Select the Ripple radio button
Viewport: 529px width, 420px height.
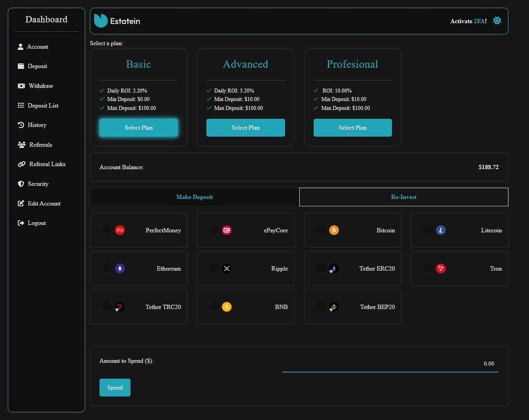214,268
